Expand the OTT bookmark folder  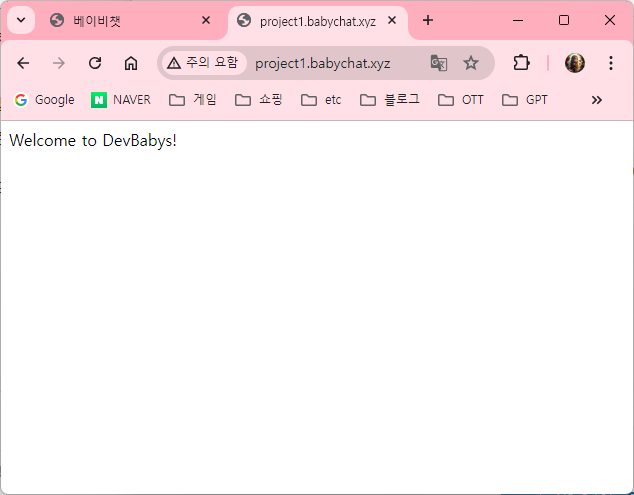click(461, 99)
